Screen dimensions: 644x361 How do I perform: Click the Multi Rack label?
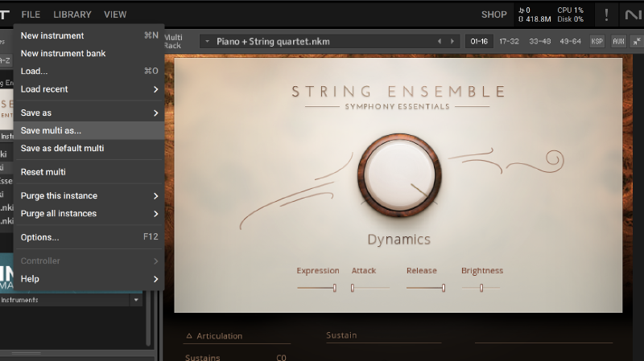point(173,42)
